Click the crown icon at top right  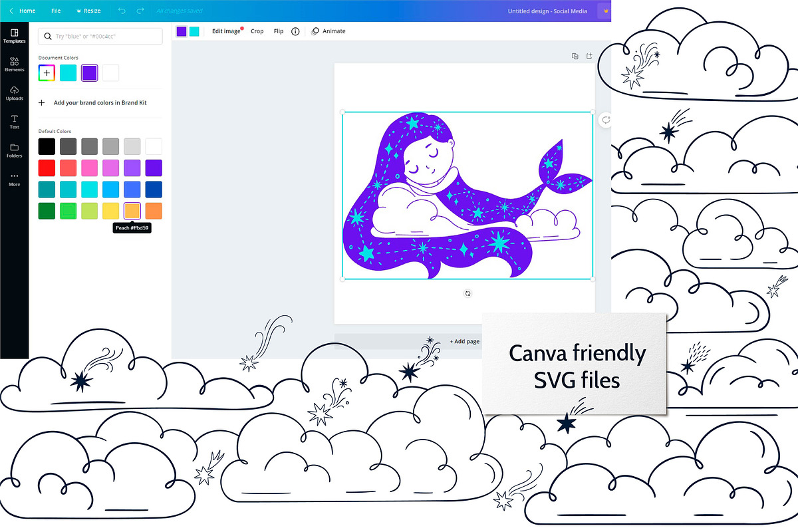[605, 11]
